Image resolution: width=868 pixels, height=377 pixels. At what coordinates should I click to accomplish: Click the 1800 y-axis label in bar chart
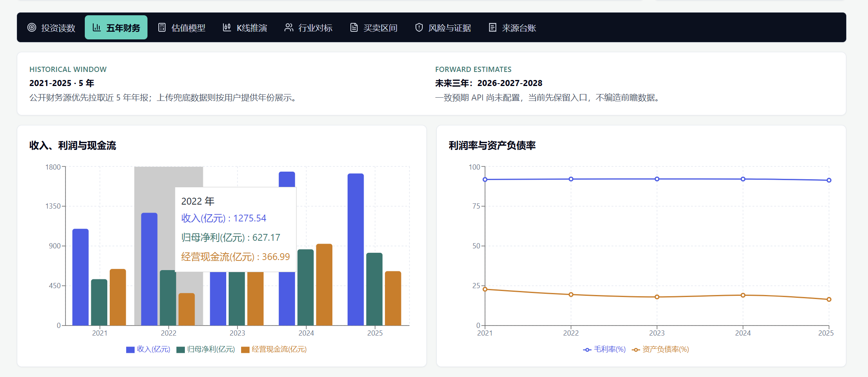[x=53, y=167]
